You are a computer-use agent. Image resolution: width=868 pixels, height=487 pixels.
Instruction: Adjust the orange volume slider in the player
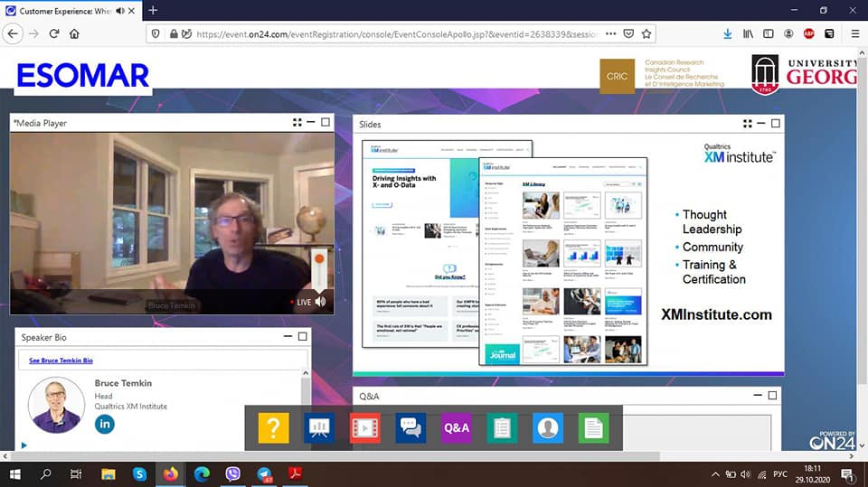tap(317, 268)
